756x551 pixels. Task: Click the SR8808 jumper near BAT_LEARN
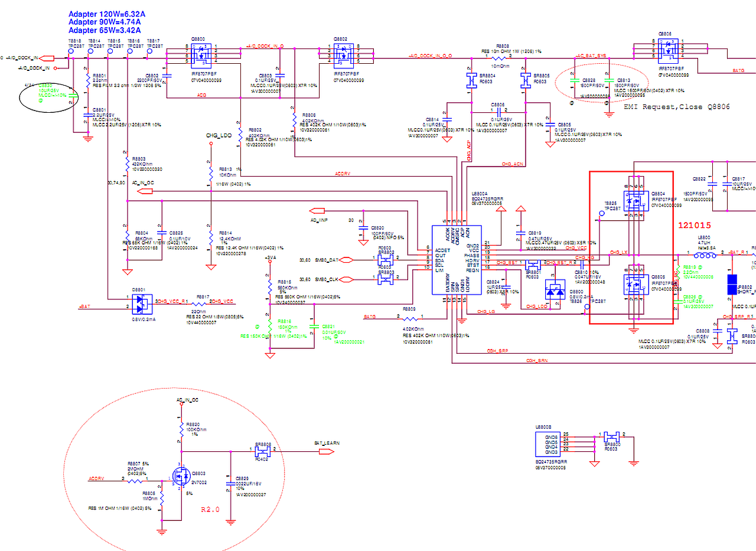(262, 451)
